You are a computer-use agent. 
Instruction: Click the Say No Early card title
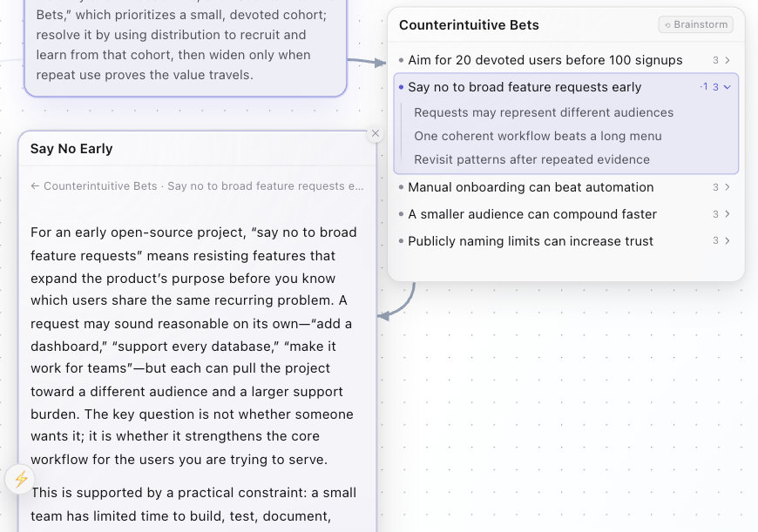point(71,149)
